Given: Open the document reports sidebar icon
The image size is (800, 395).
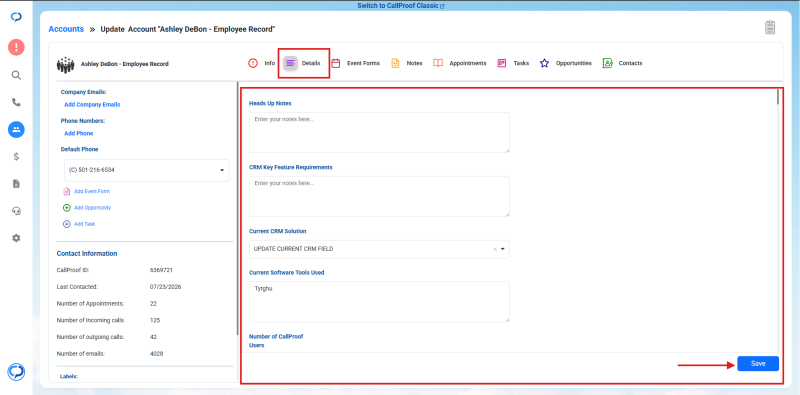Looking at the screenshot, I should coord(16,184).
